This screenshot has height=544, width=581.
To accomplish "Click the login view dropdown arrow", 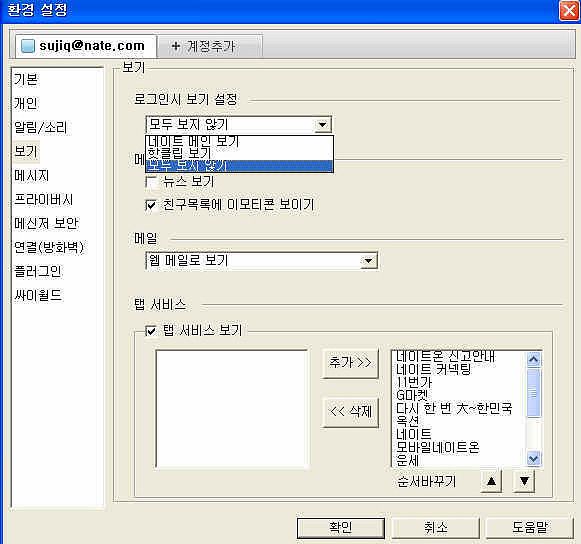I will coord(322,125).
